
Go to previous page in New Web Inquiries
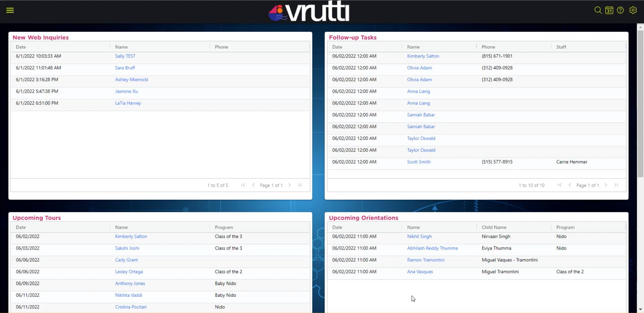(x=253, y=185)
